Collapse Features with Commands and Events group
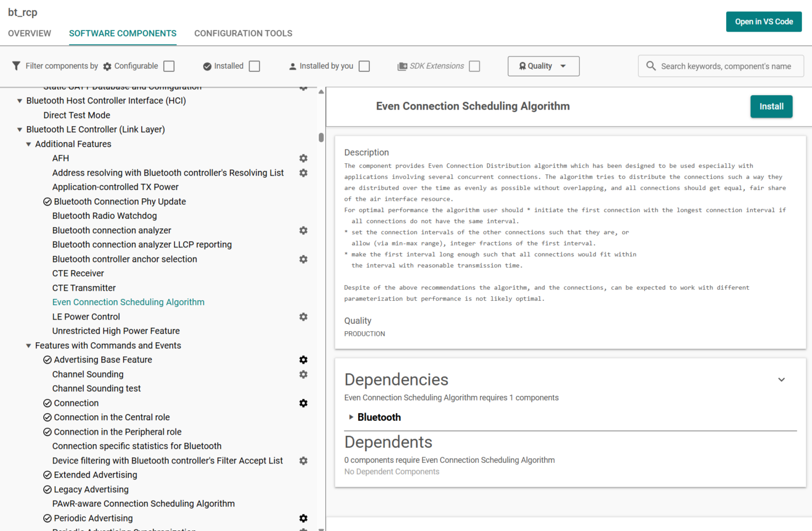 pos(29,346)
